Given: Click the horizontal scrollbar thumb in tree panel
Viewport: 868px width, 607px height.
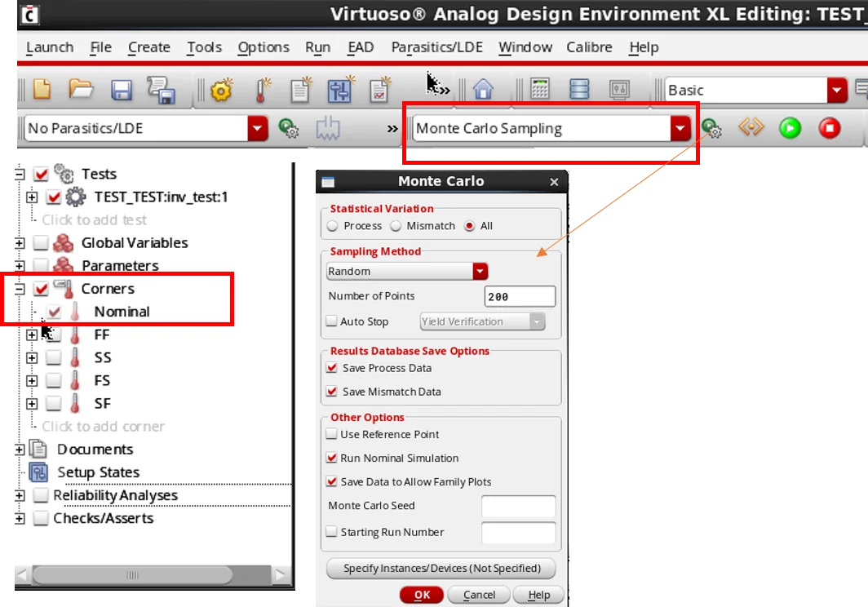Looking at the screenshot, I should (132, 575).
